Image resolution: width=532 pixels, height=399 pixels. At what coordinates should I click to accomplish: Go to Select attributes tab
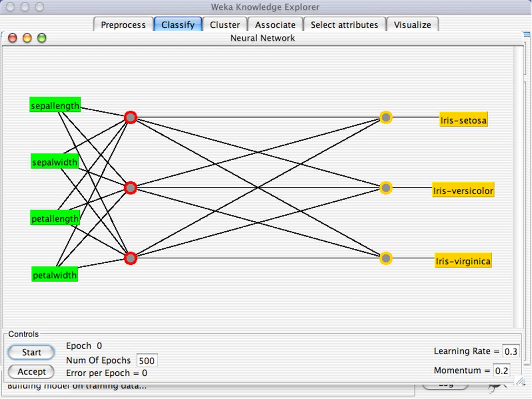(344, 25)
